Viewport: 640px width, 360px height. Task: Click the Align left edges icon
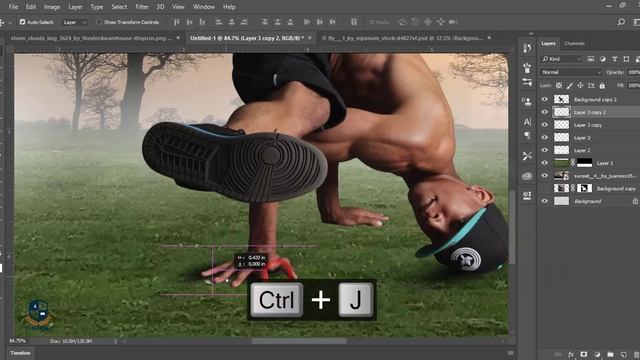coord(219,22)
